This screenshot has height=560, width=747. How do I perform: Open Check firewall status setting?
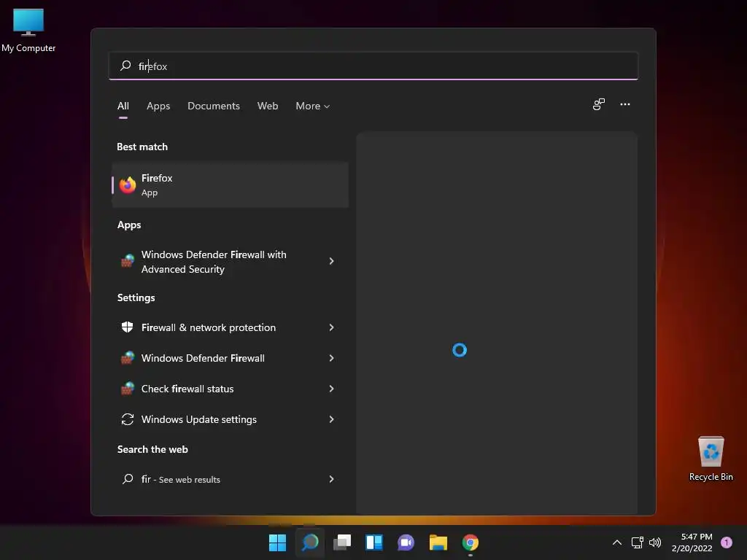(x=230, y=389)
